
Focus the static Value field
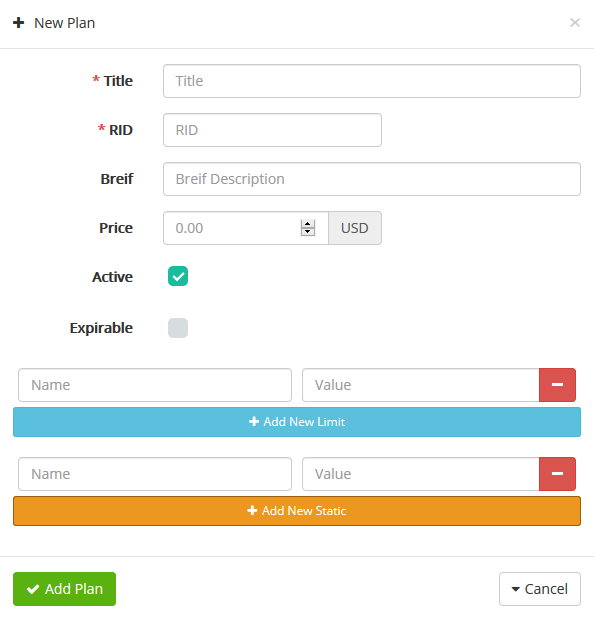421,474
